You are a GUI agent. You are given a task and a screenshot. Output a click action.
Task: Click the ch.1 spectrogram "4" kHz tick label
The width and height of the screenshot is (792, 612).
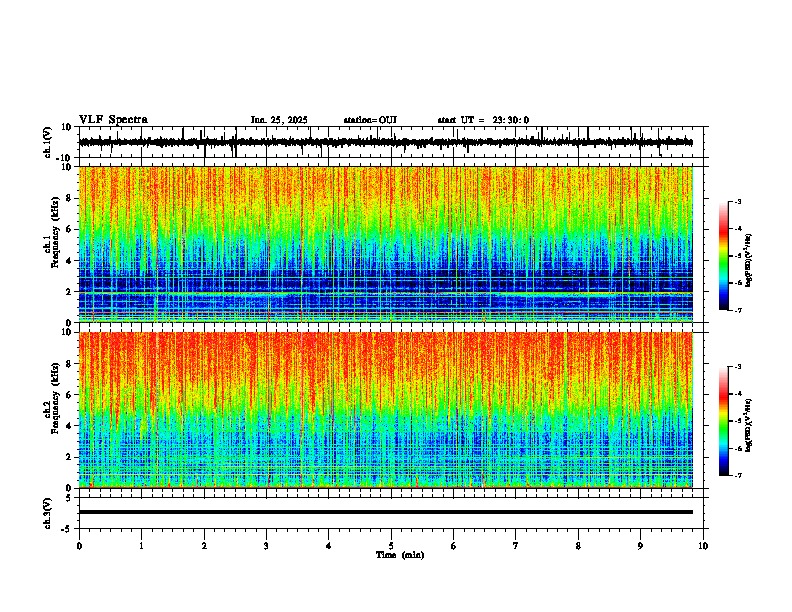pos(69,261)
